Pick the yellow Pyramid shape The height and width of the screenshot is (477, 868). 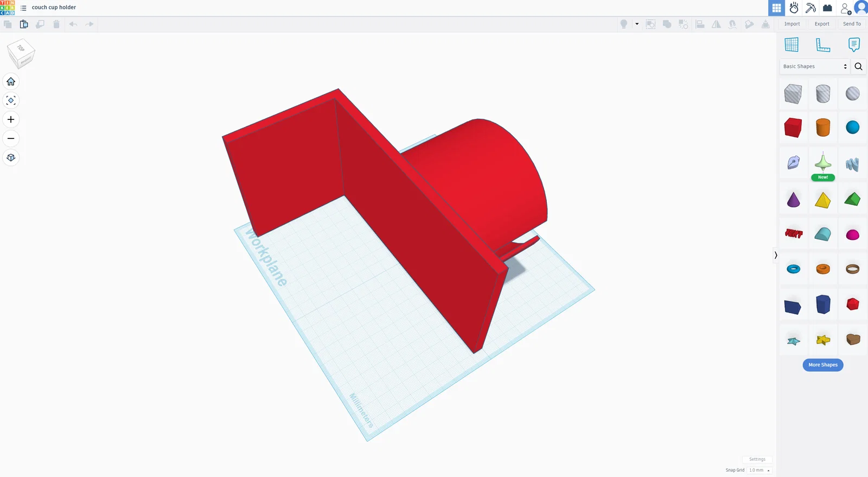823,200
